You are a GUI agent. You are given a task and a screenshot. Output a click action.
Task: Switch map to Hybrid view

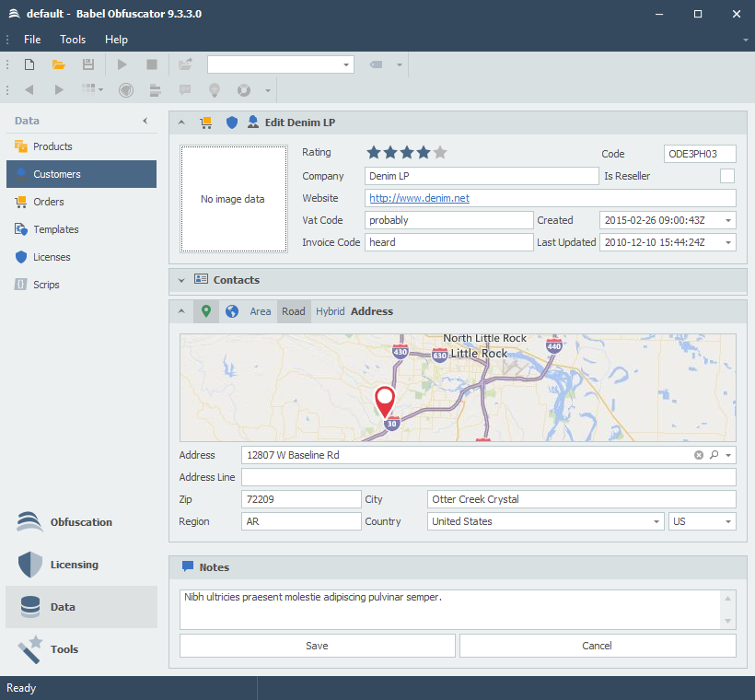330,311
